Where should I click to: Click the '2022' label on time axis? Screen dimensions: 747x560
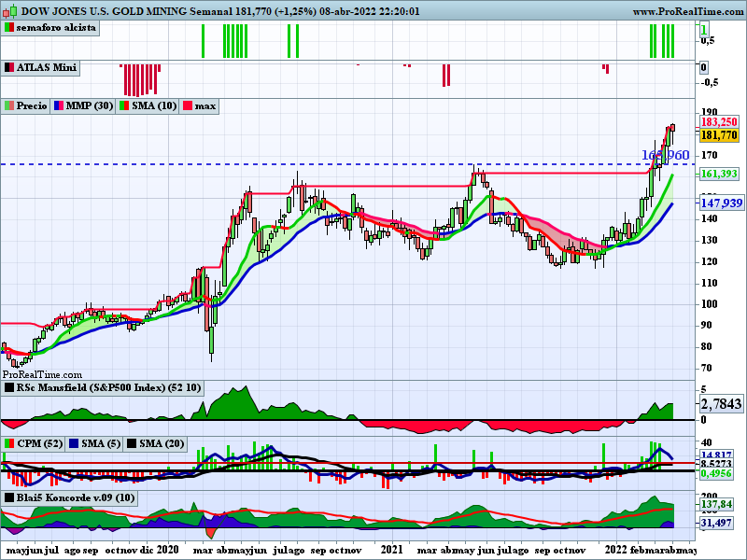[616, 550]
